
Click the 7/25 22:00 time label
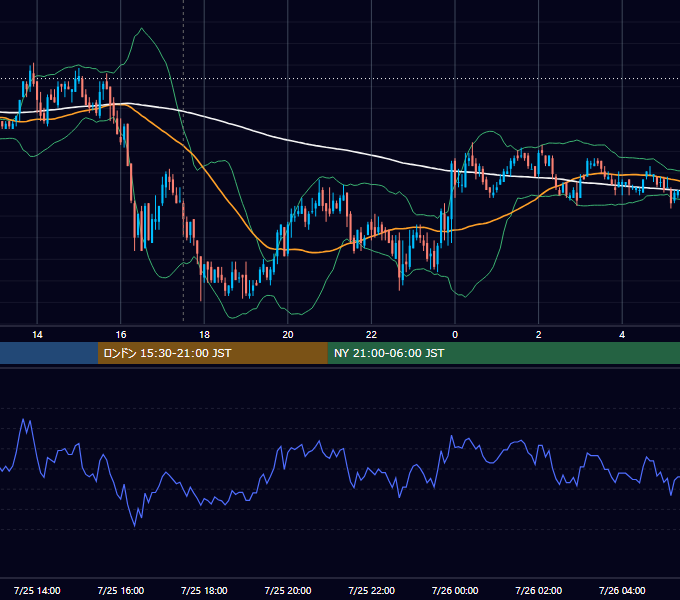click(372, 590)
